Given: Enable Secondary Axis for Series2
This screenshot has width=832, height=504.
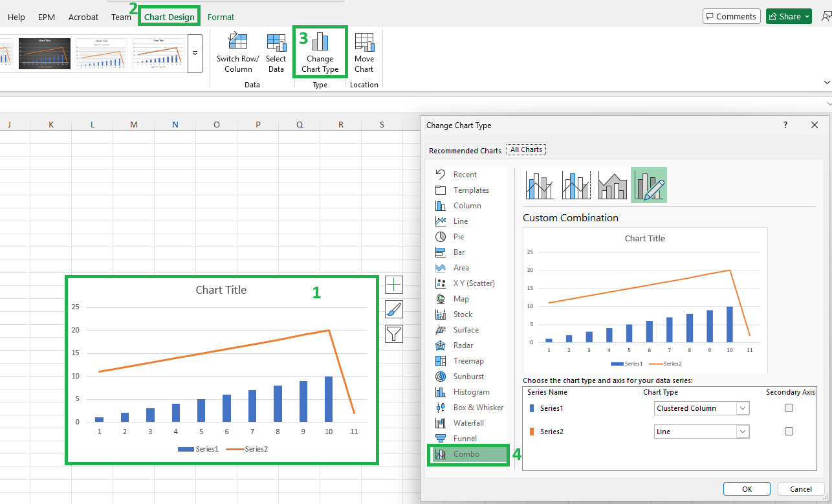Looking at the screenshot, I should pyautogui.click(x=789, y=432).
